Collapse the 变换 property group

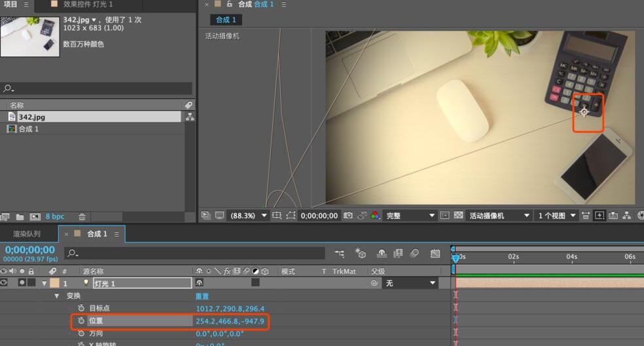(57, 296)
